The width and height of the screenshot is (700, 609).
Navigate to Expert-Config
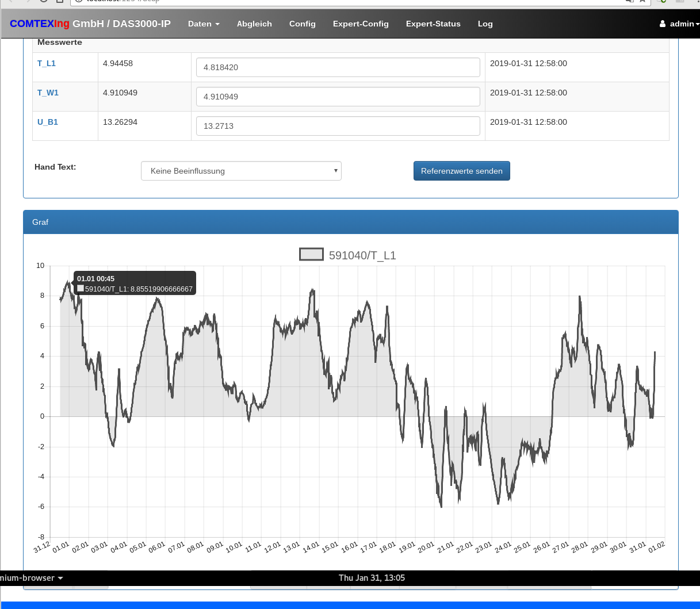tap(361, 24)
